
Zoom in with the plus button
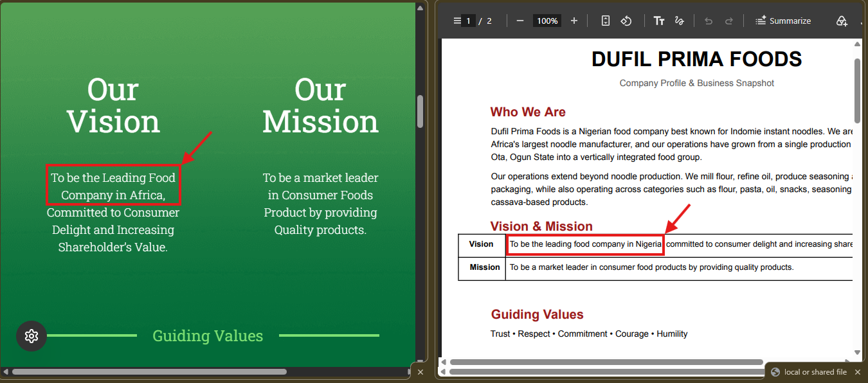click(574, 21)
